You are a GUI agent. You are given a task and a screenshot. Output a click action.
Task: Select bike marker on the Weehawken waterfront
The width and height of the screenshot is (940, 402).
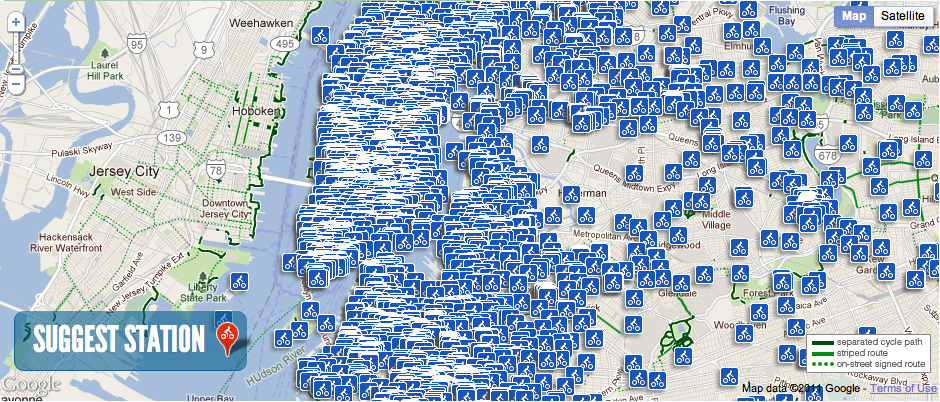pos(320,35)
